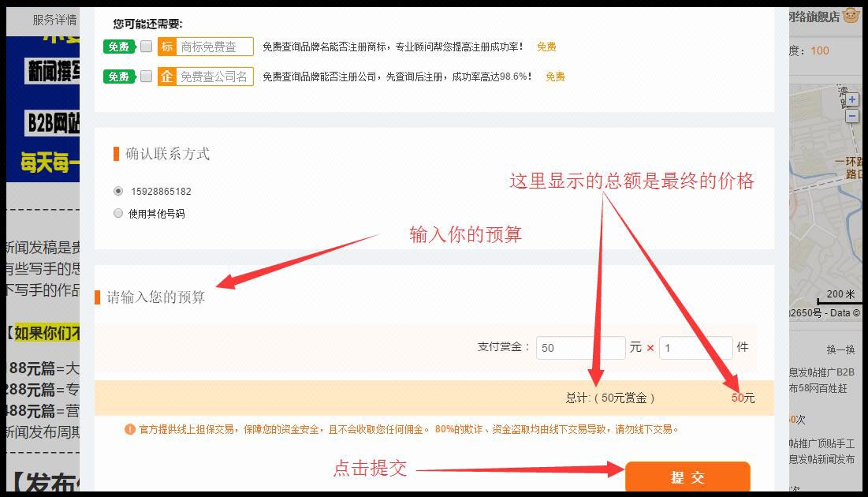Click the orange warning icon before 官方提供线上担保交易
Viewport: 868px width, 497px height.
129,429
